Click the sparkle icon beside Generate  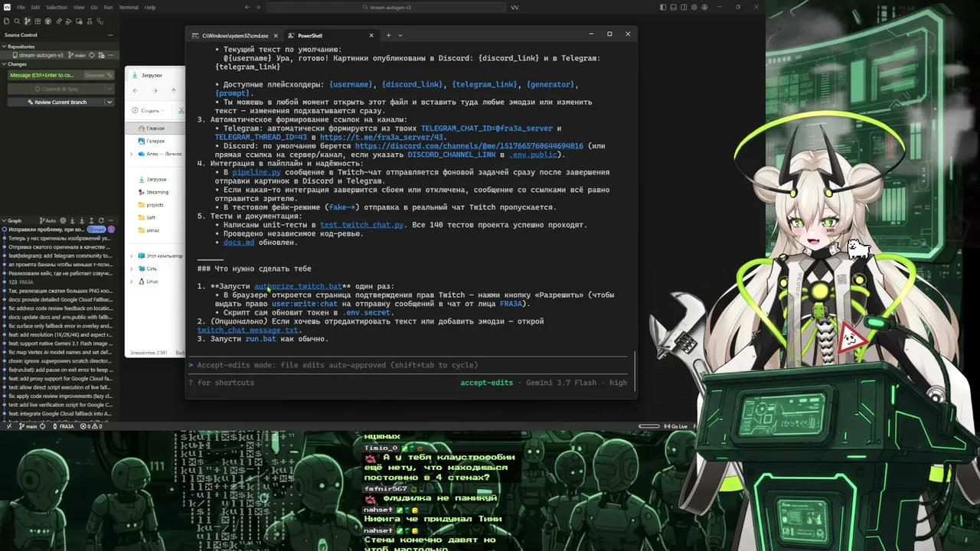click(x=110, y=75)
